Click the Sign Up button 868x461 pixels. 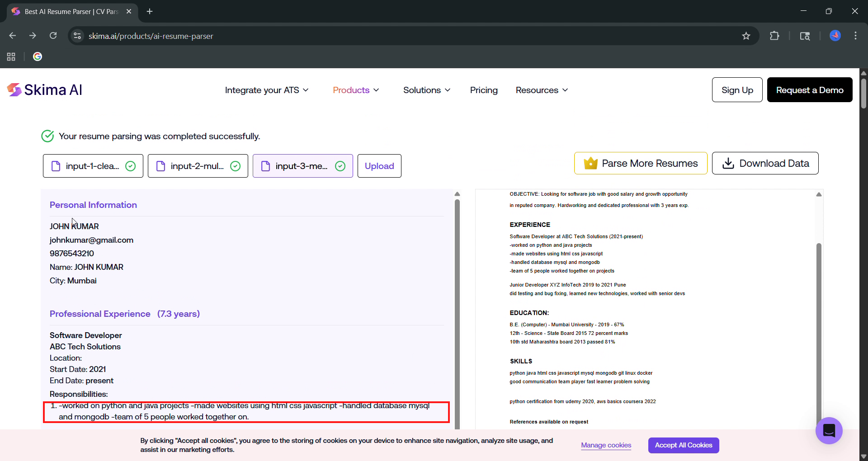click(737, 89)
